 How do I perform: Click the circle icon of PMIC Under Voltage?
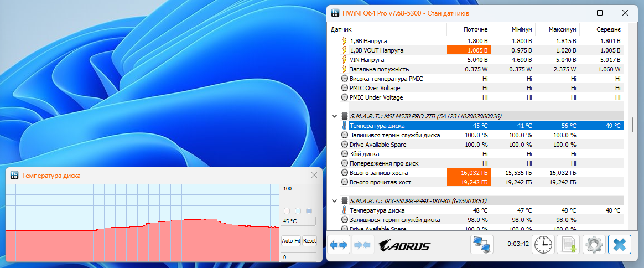pos(345,97)
